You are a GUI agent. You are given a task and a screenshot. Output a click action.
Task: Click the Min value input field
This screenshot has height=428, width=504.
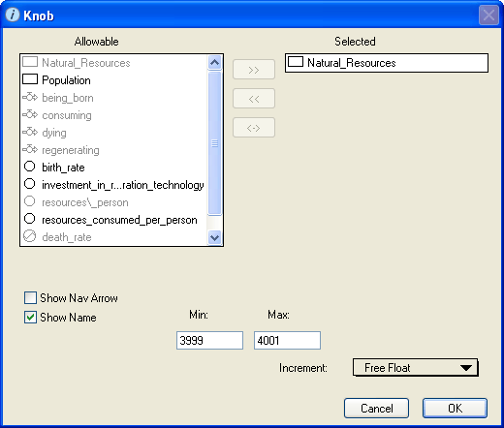(x=209, y=340)
